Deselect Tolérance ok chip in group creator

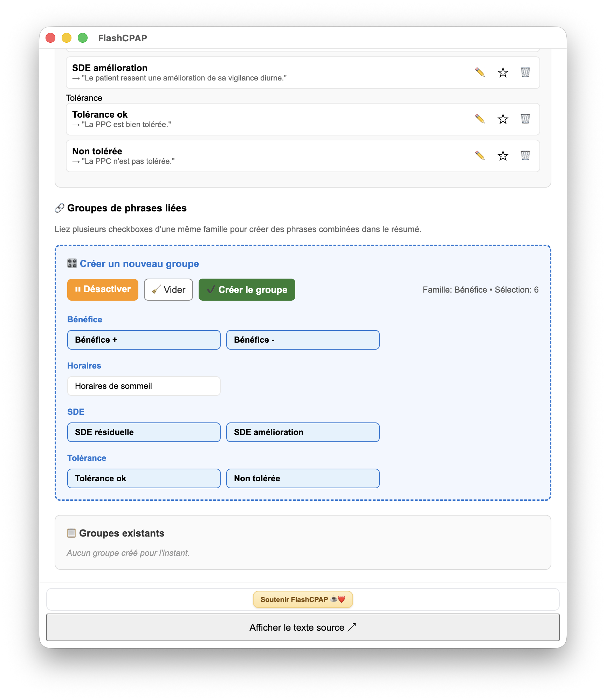pyautogui.click(x=144, y=478)
